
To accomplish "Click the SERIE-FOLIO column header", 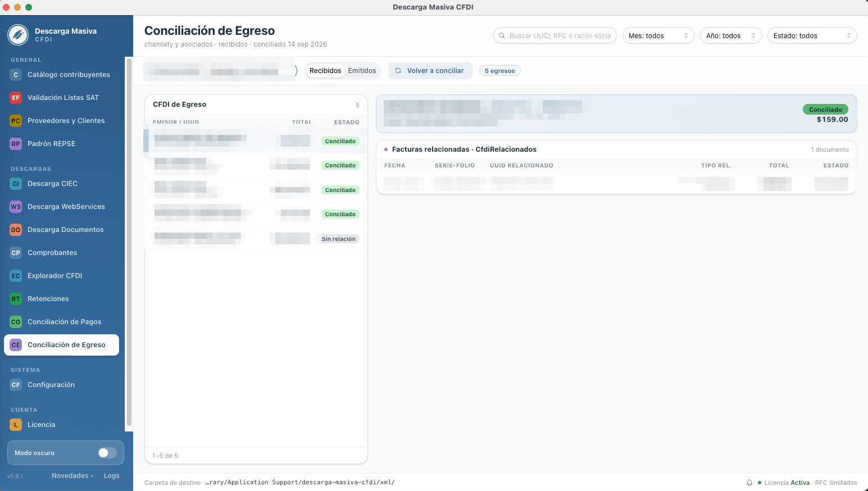I will coord(455,166).
